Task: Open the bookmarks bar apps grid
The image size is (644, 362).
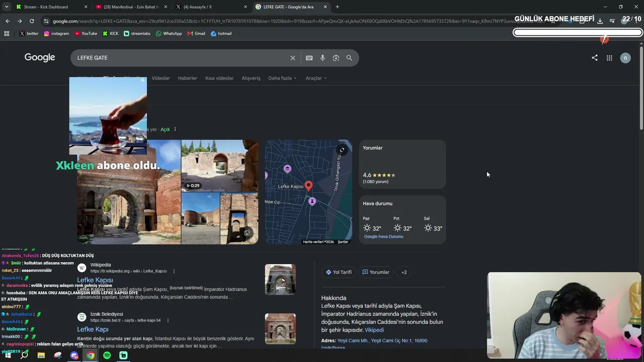Action: (7, 34)
